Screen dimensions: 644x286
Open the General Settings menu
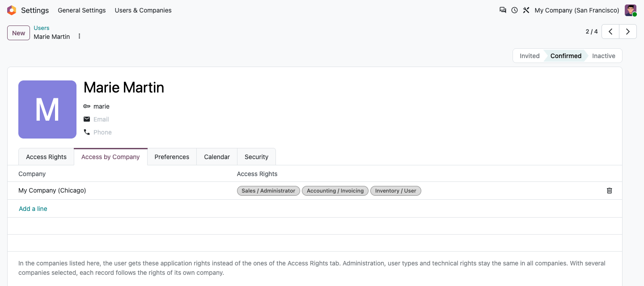coord(82,10)
